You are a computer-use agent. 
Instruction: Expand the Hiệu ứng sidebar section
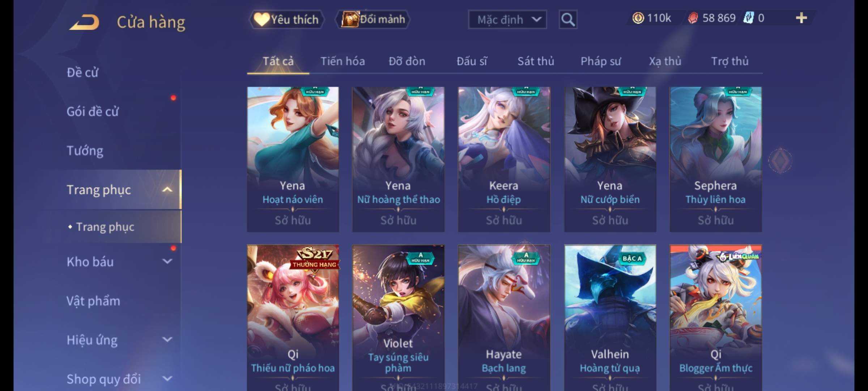coord(167,340)
